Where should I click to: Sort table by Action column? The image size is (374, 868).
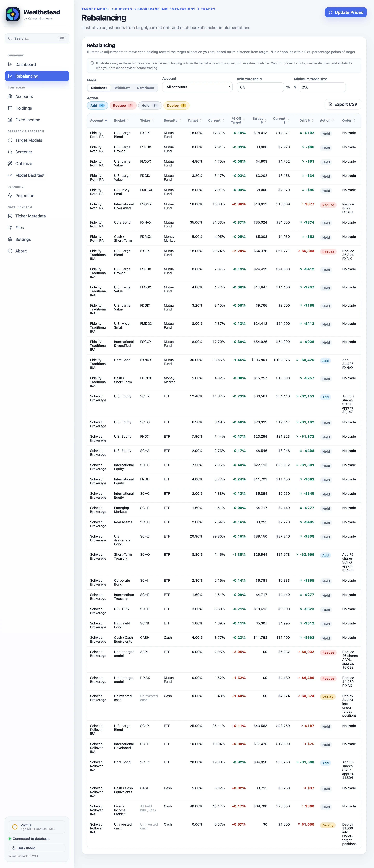[x=327, y=121]
